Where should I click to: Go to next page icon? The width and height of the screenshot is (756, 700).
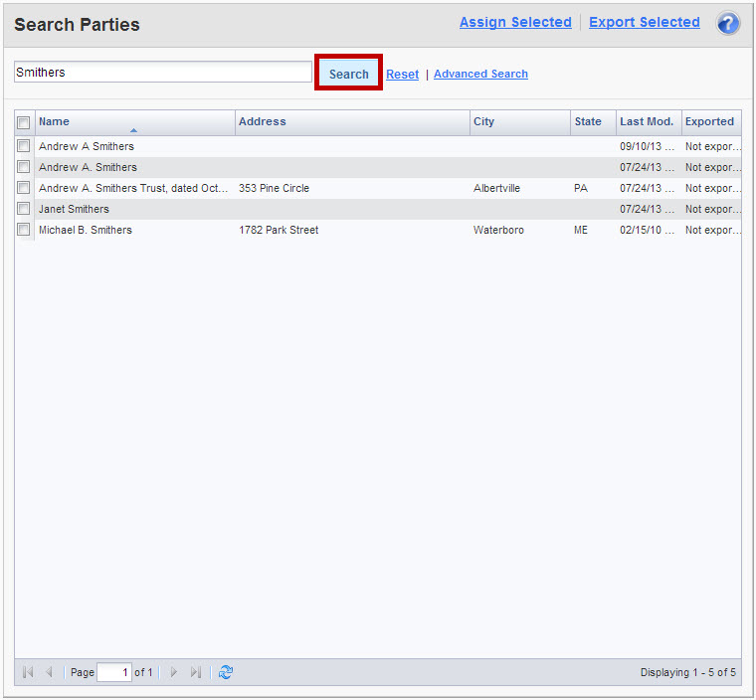[x=173, y=672]
